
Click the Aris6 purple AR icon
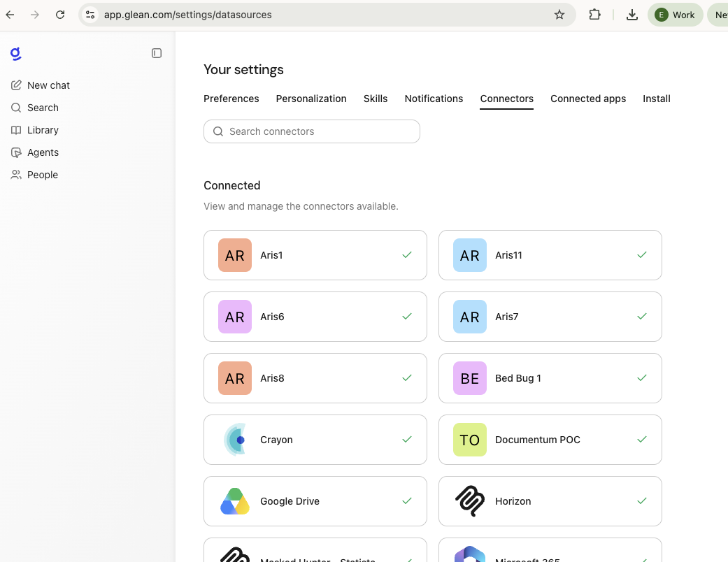[235, 317]
